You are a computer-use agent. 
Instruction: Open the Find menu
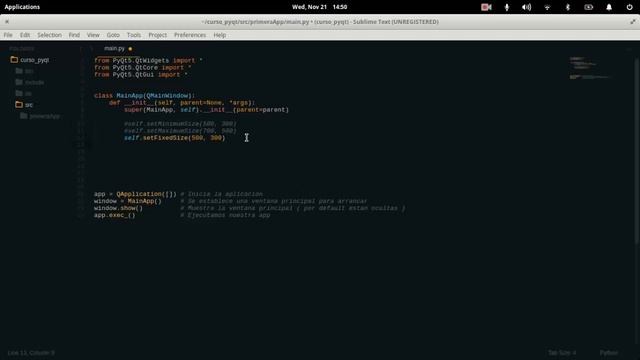[x=74, y=35]
